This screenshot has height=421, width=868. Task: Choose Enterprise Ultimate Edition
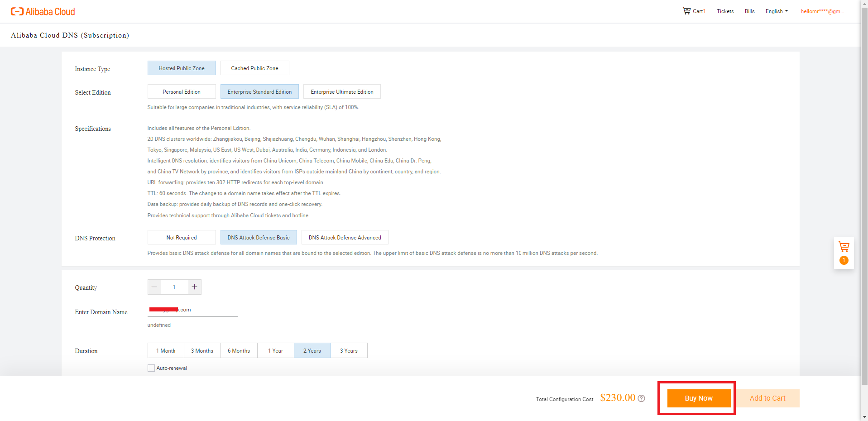pyautogui.click(x=342, y=91)
